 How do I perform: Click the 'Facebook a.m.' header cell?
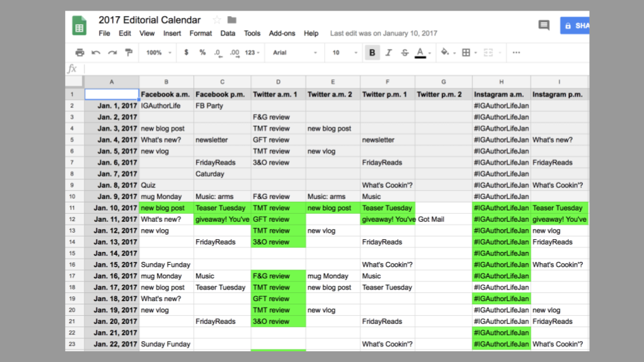[166, 94]
